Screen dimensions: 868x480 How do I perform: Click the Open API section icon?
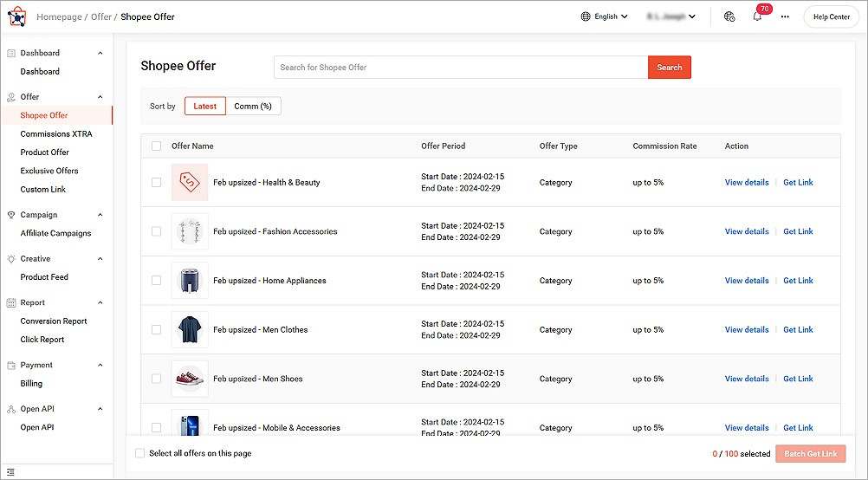11,409
